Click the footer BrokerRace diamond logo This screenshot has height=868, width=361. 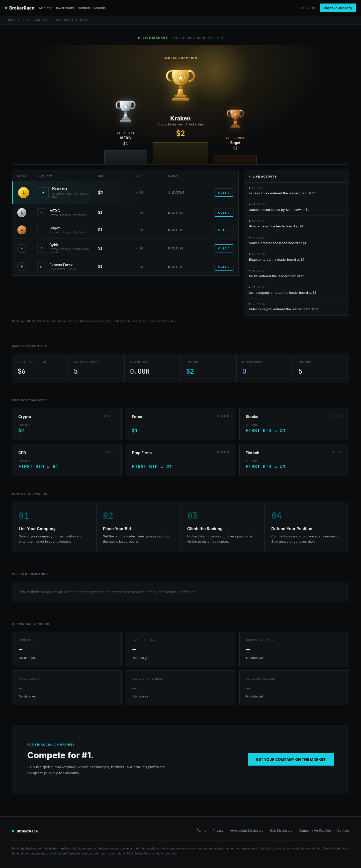point(13,831)
